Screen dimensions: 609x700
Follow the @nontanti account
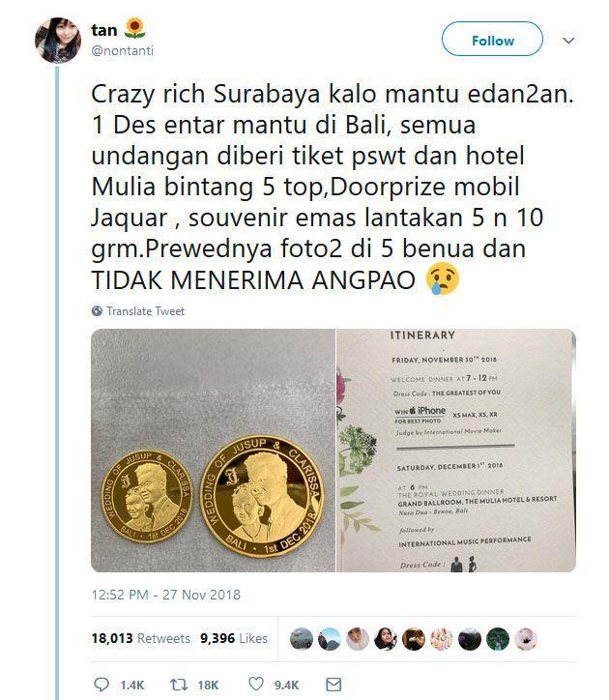click(x=492, y=40)
